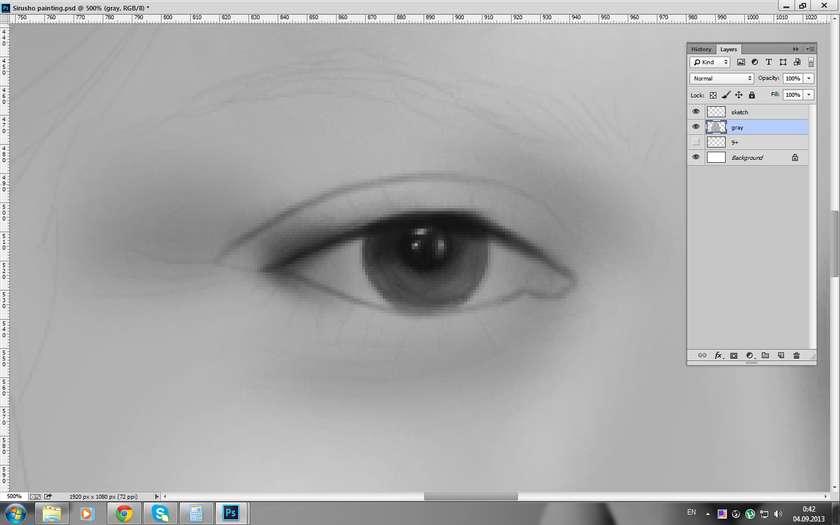
Task: Lock layer position with move-lock icon
Action: point(738,95)
